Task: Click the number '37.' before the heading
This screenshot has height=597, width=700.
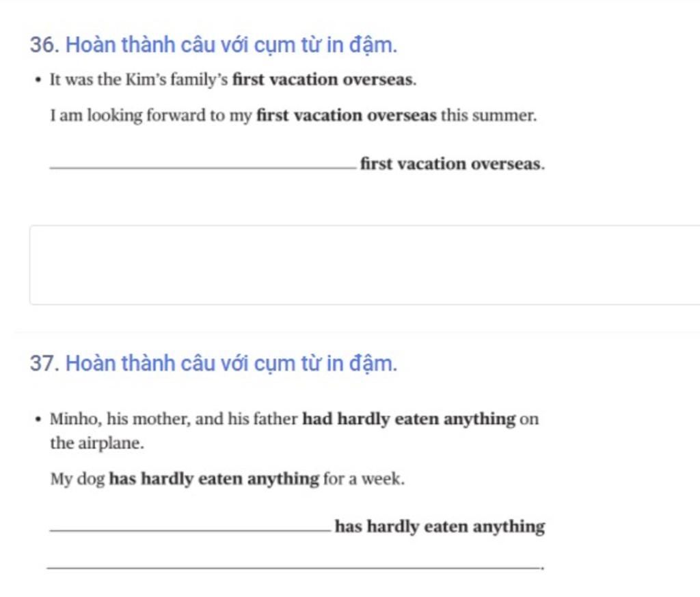Action: [44, 363]
